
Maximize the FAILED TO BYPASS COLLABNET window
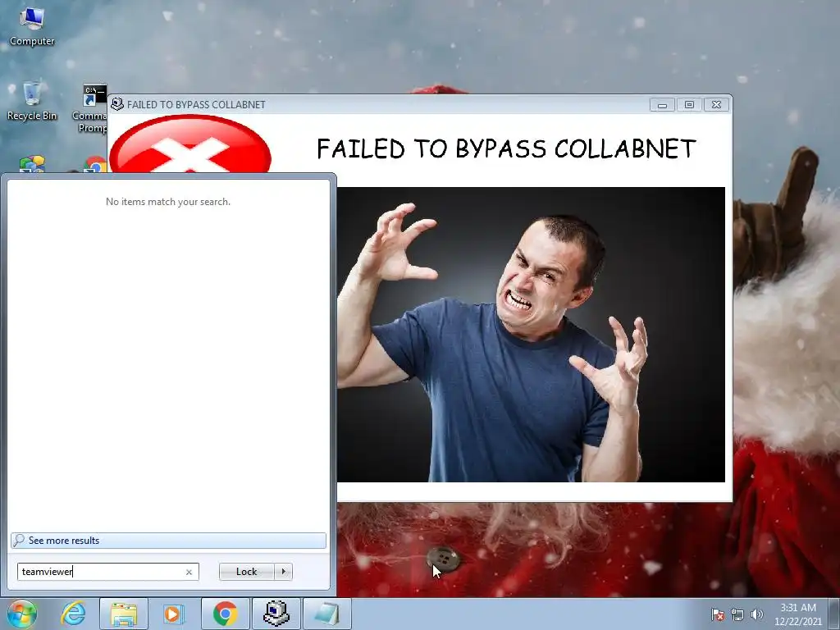[x=689, y=105]
